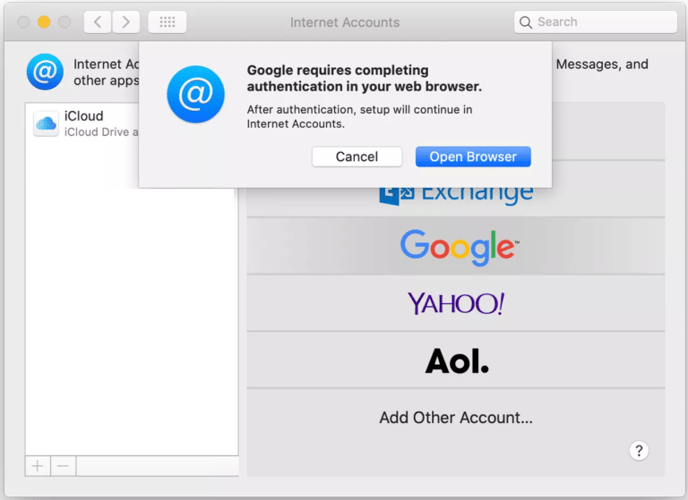Choose the Yahoo! account type
The width and height of the screenshot is (688, 500).
click(456, 303)
